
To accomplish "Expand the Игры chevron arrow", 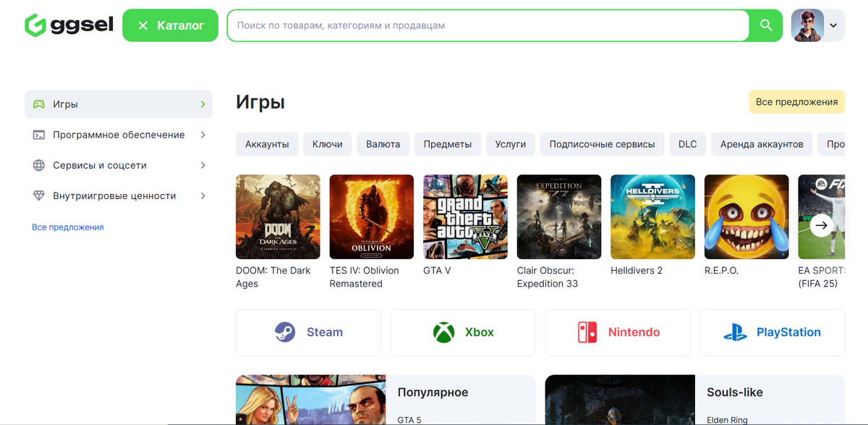I will (x=203, y=104).
